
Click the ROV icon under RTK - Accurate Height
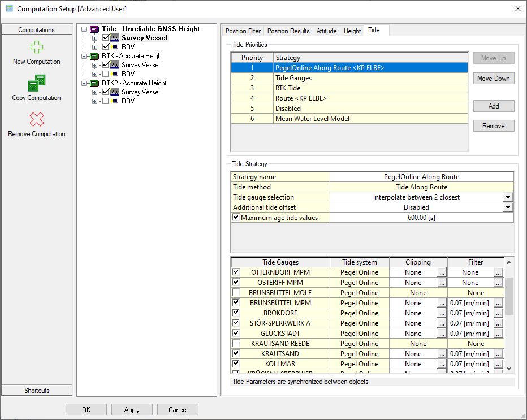(x=115, y=74)
